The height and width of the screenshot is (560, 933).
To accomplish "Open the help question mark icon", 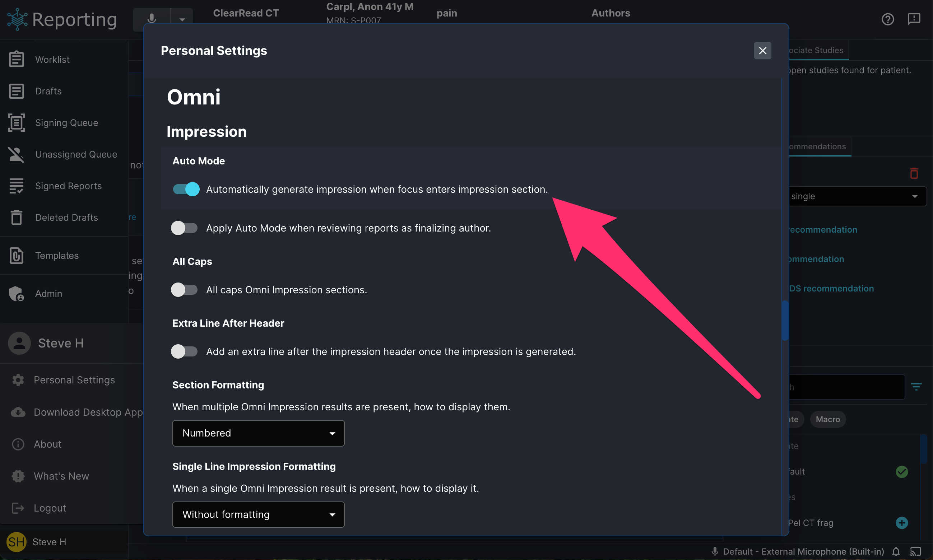I will pyautogui.click(x=888, y=19).
